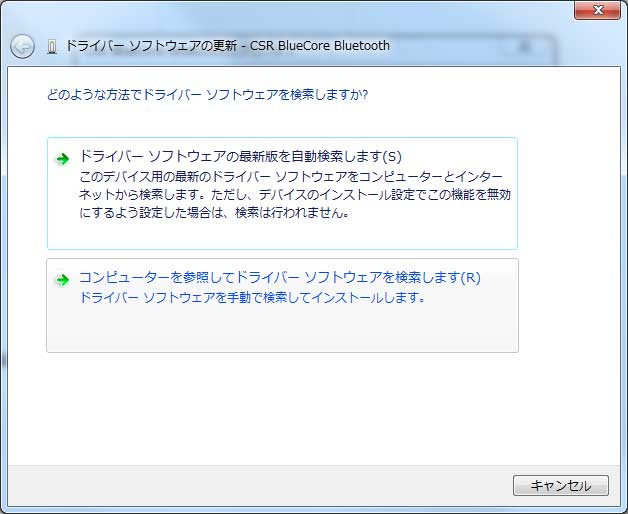Click the heading どのような方法でドライバー ソフトウェアを検索しますか?
Screen dimensions: 628x514
point(207,95)
